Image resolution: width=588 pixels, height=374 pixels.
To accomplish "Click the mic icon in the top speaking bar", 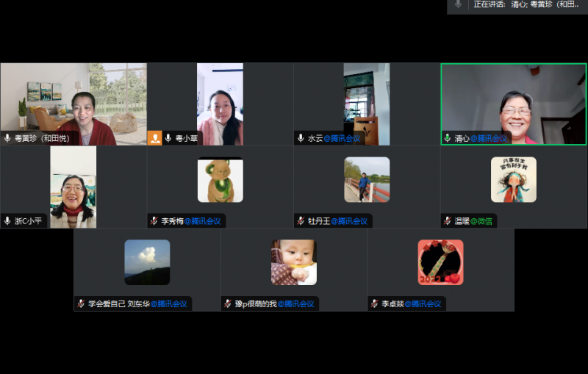I will pos(458,4).
